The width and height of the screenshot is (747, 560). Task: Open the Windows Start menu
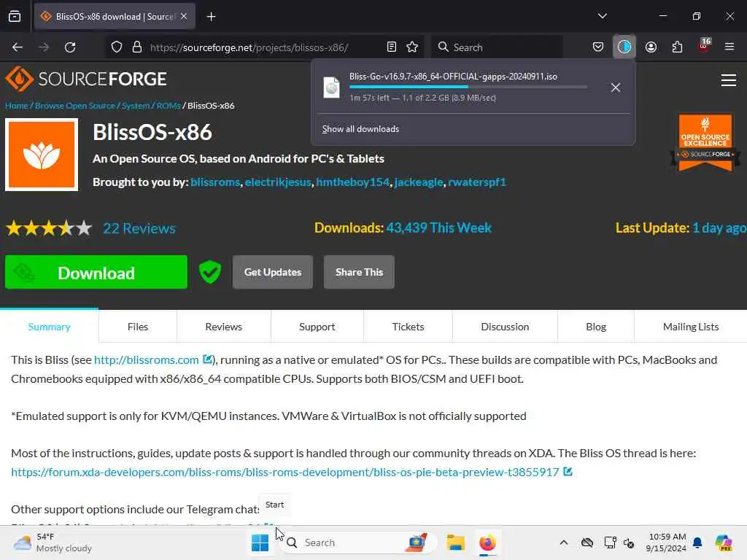[260, 542]
